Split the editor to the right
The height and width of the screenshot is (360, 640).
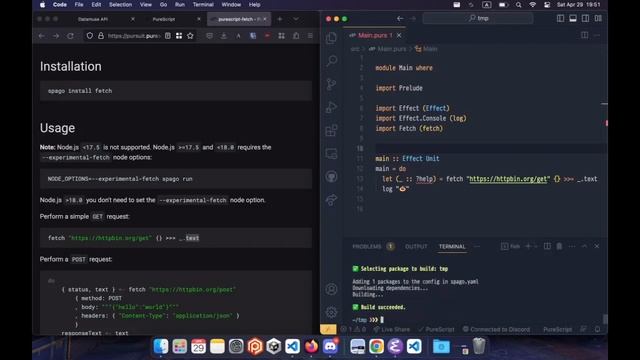584,35
